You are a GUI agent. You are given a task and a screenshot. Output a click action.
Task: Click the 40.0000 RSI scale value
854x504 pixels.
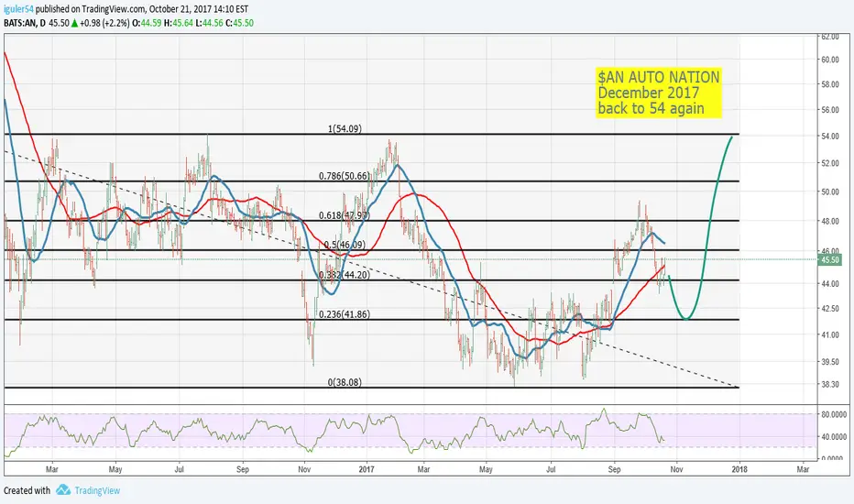coord(833,437)
